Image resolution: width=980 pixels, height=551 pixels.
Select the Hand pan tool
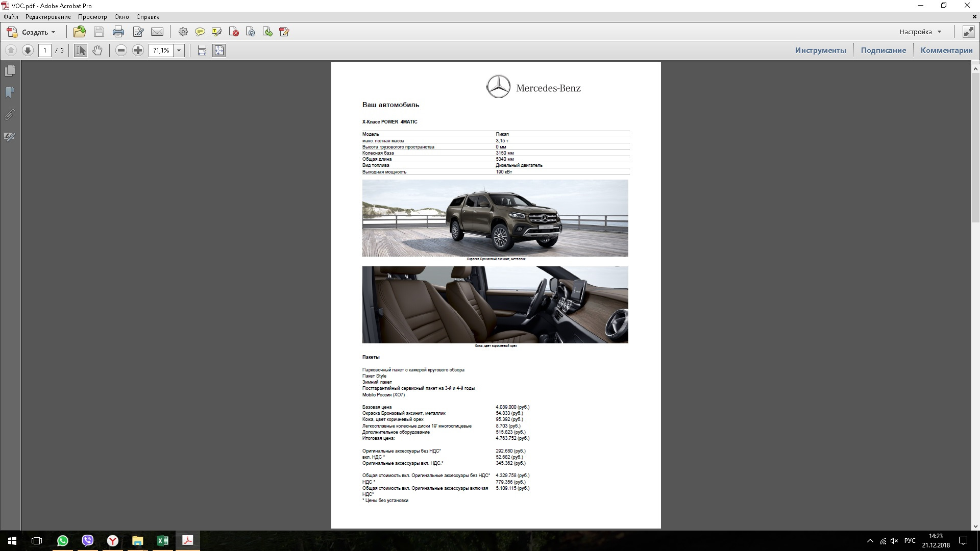pos(97,51)
